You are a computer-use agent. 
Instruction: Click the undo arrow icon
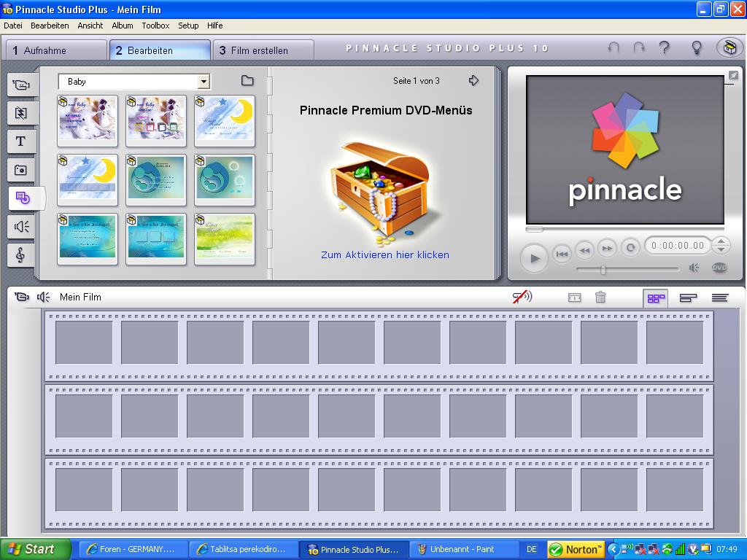pyautogui.click(x=614, y=47)
